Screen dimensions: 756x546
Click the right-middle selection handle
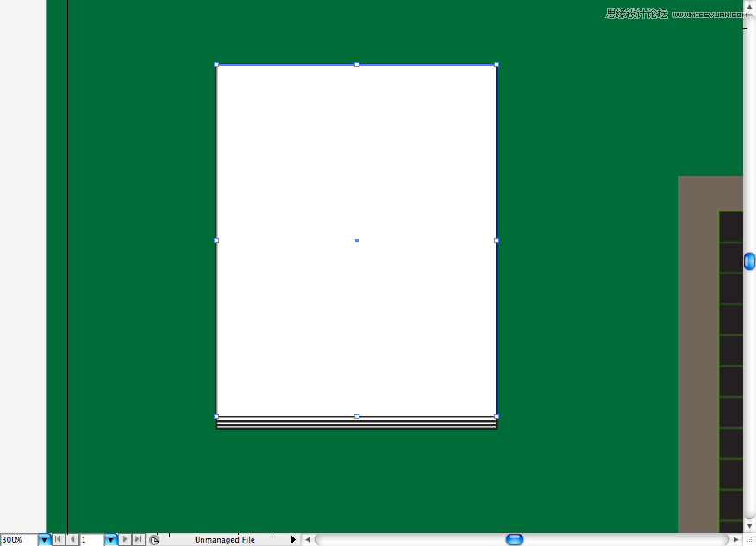[x=497, y=240]
